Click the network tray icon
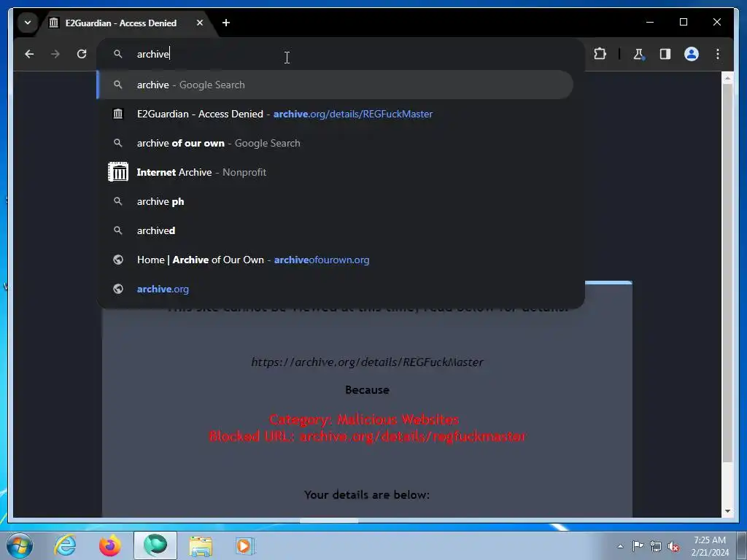 point(656,546)
